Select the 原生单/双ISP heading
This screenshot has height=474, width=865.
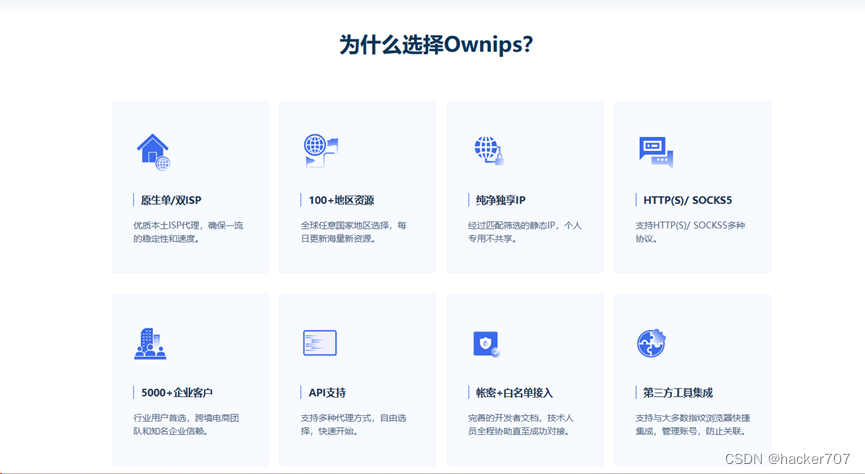coord(171,200)
